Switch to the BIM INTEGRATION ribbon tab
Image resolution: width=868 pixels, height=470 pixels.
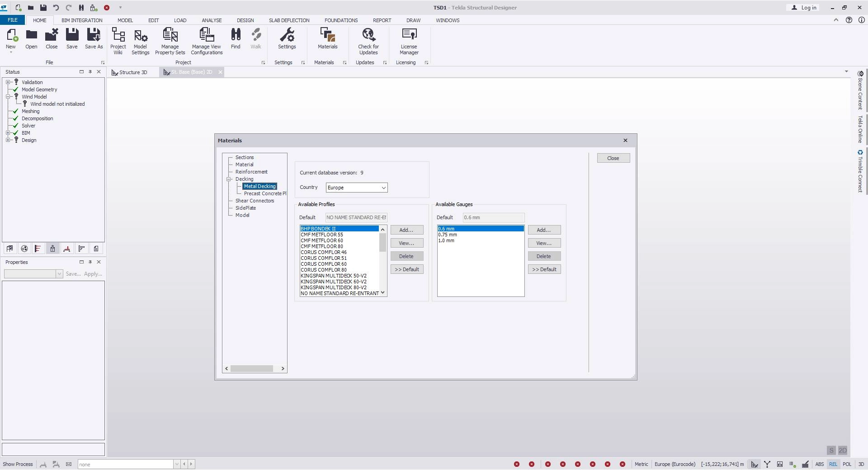82,20
